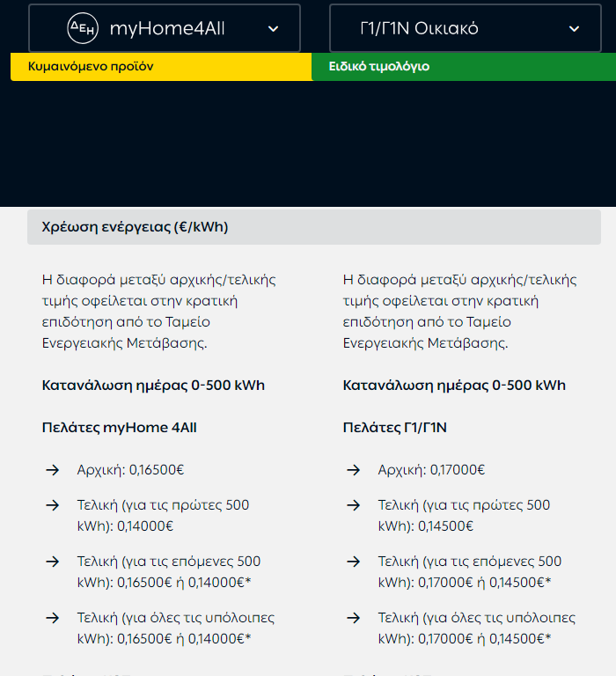Click Τελική όλες τις υπόλοιπες 0,16500€ text
616x676 pixels.
pyautogui.click(x=175, y=628)
